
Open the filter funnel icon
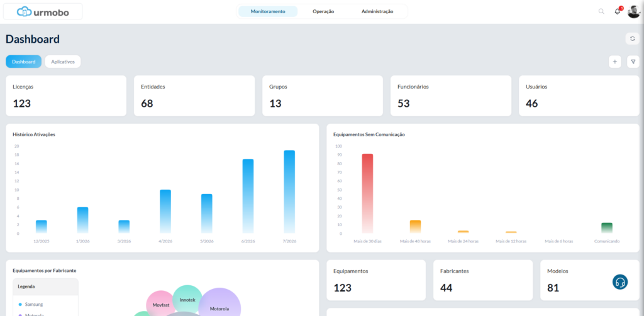point(633,62)
